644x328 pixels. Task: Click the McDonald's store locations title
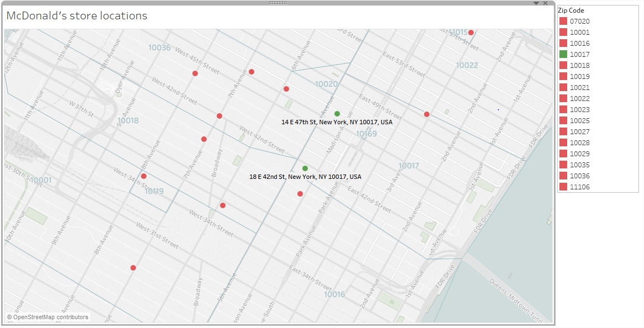pos(77,15)
